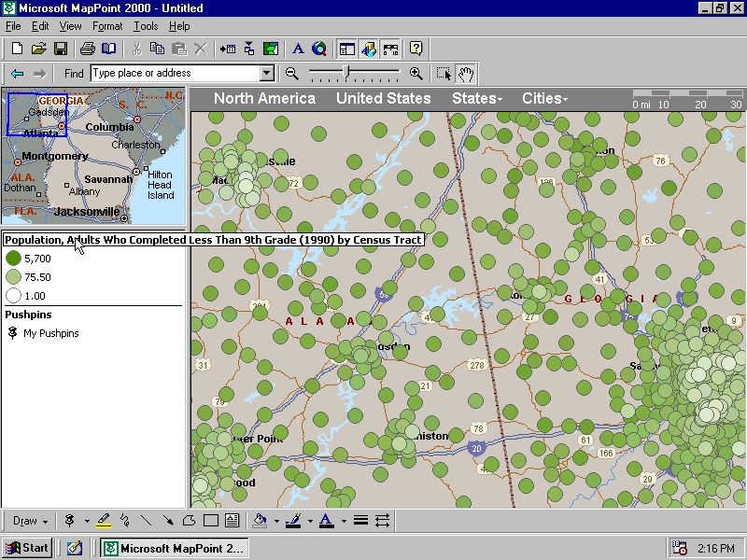Open the Font Color dropdown arrow

344,521
